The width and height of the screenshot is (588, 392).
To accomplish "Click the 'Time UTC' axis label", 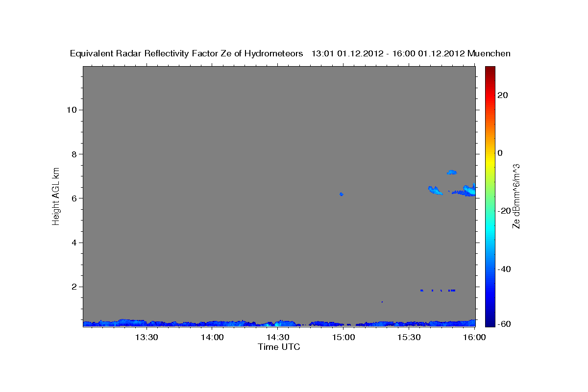I will [279, 347].
